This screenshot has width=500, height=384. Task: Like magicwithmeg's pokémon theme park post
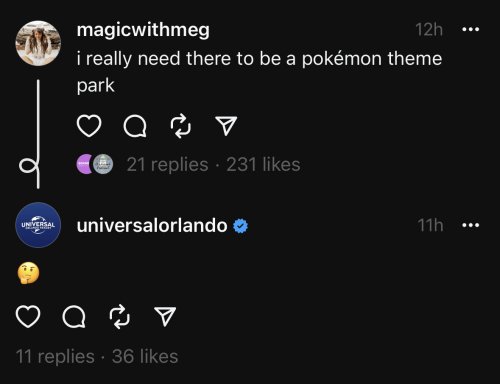pyautogui.click(x=89, y=126)
